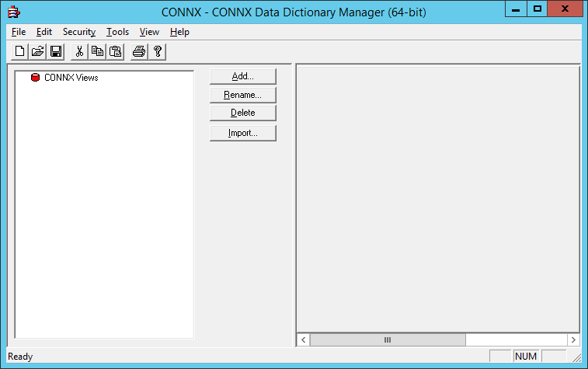
Task: Click the Ready status bar text
Action: [x=20, y=357]
